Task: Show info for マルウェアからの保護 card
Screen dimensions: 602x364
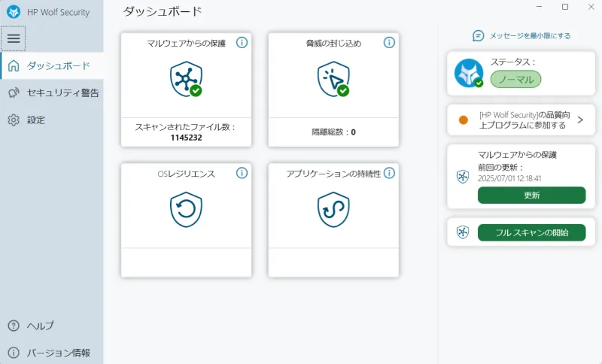Action: tap(242, 42)
